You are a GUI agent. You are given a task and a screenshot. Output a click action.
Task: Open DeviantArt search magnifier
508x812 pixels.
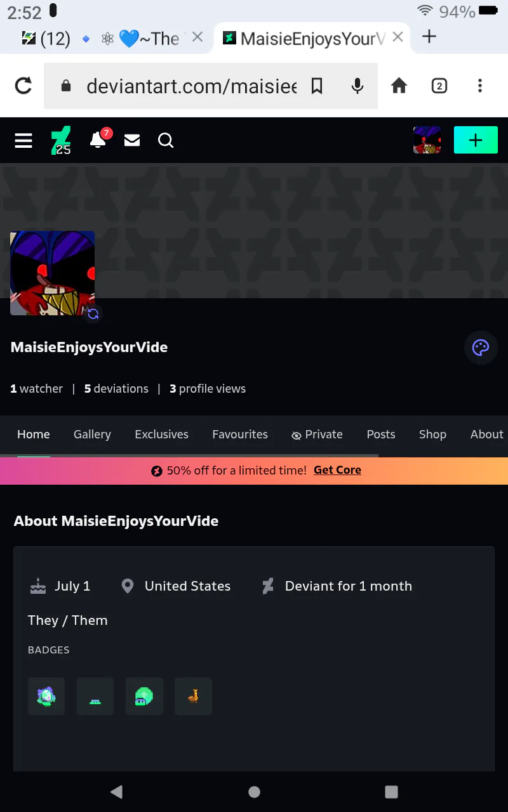[x=166, y=140]
